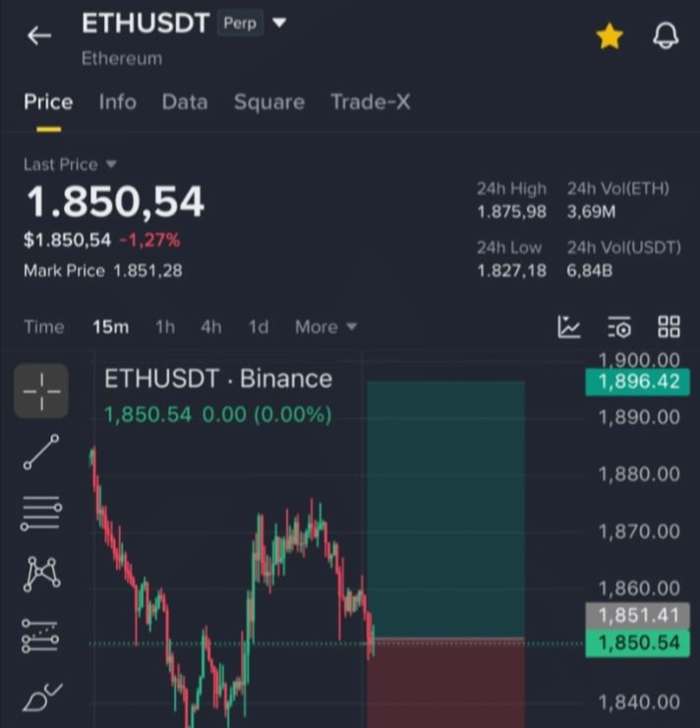Click the large last price 1.850,54
This screenshot has width=700, height=728.
pos(115,202)
